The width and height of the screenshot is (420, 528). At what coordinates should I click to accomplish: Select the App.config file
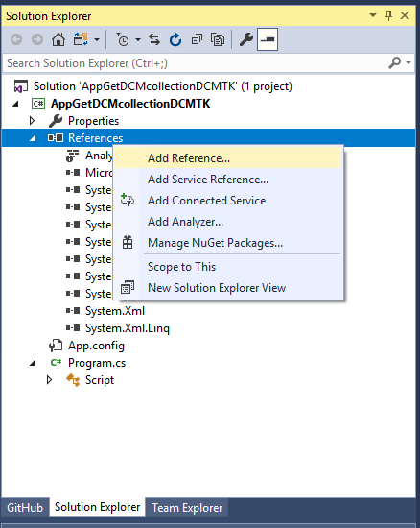tap(96, 346)
